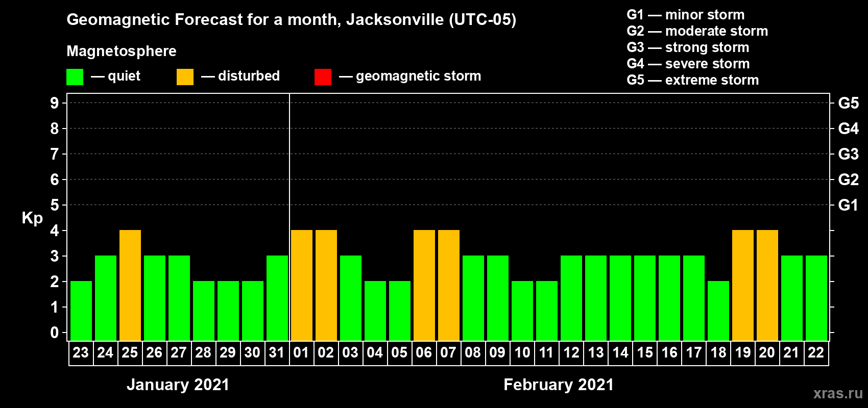Click the Kp axis label
The image size is (868, 408).
[x=32, y=218]
